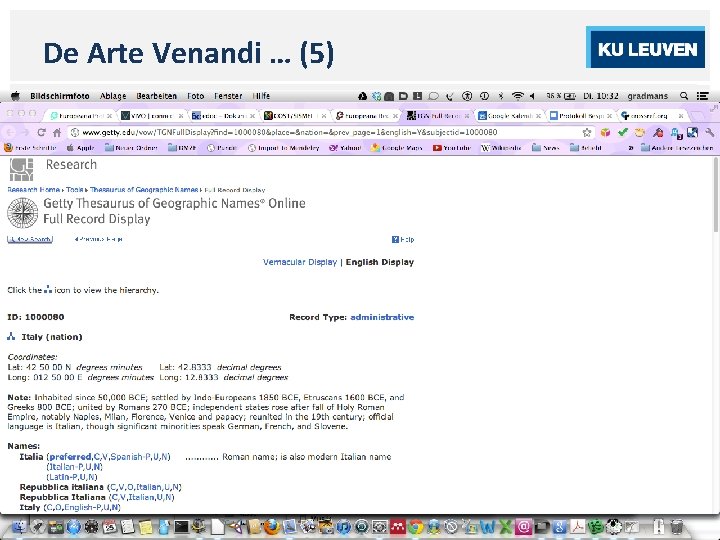The image size is (720, 540).
Task: Open iTunes from the dock
Action: [x=343, y=527]
